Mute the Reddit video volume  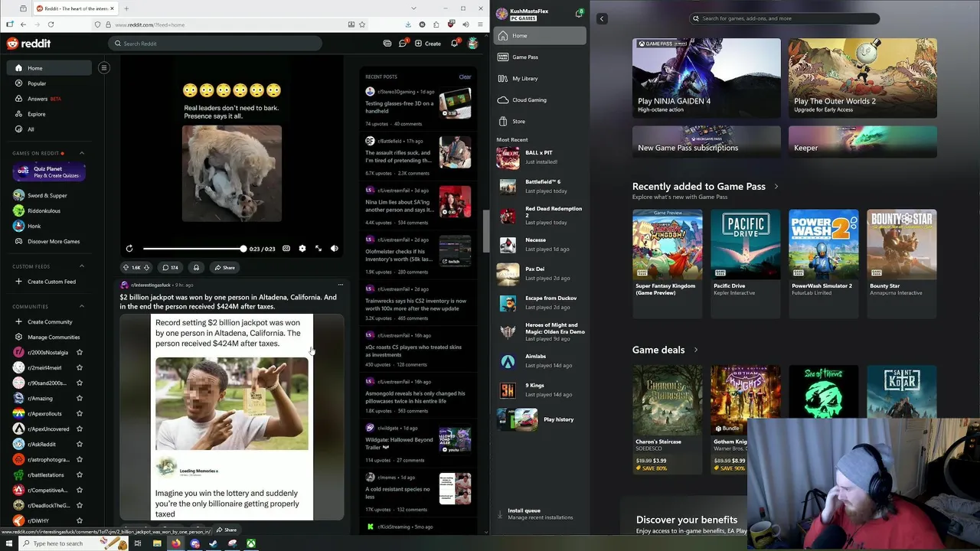[335, 249]
